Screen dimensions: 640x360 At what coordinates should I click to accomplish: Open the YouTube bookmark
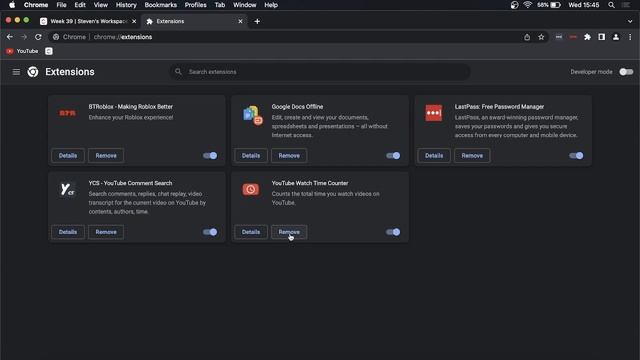pos(22,51)
